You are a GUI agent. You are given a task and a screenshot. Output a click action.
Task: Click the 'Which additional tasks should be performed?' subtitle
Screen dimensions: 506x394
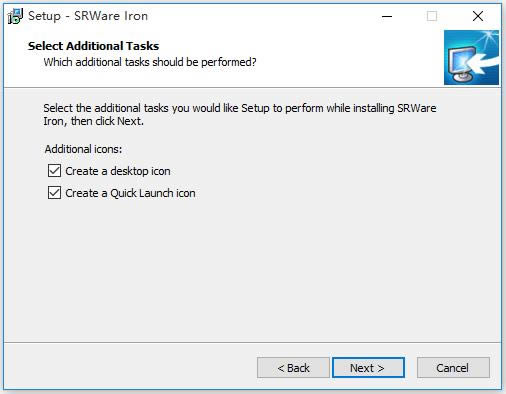click(x=150, y=62)
